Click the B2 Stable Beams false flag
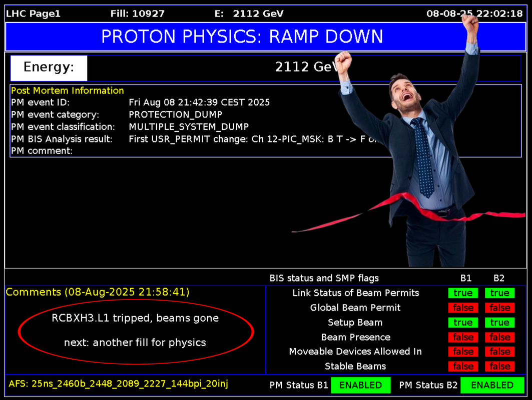 tap(499, 366)
